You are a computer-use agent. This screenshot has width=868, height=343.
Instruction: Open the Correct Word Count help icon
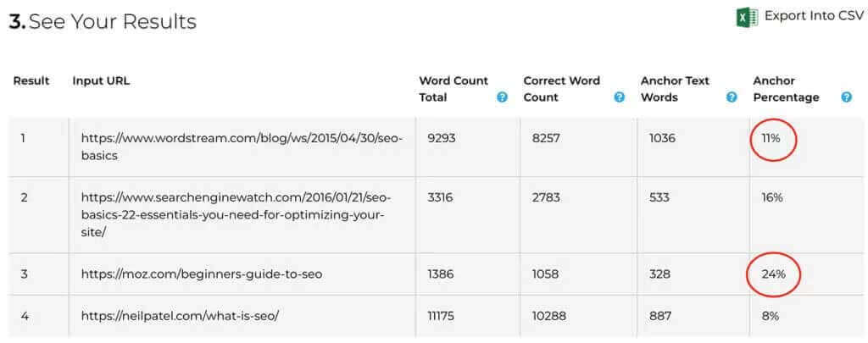click(620, 97)
